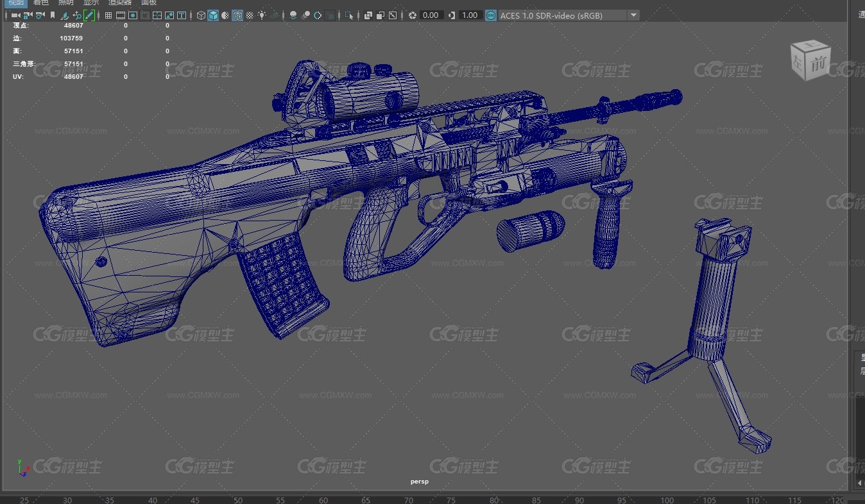
Task: Toggle Wireframe on Shaded icon
Action: pyautogui.click(x=237, y=15)
